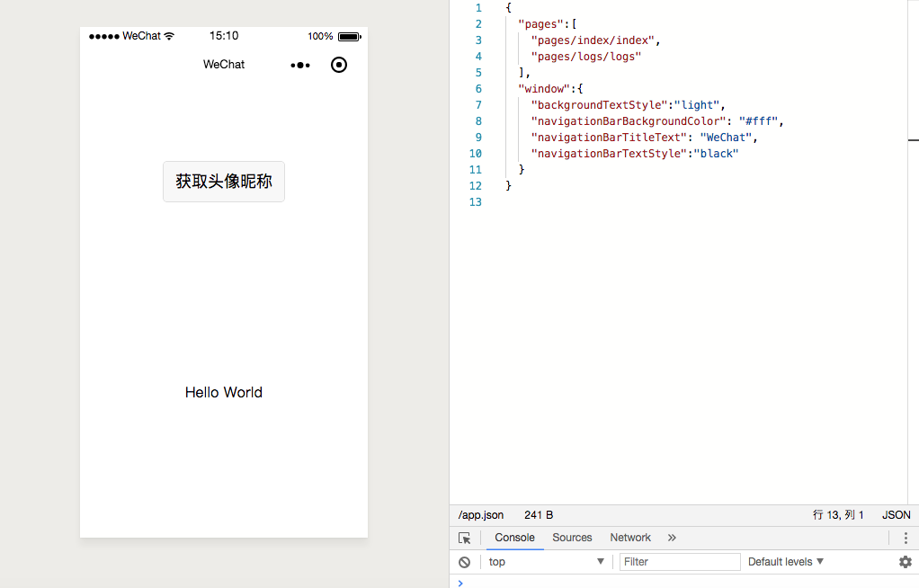The image size is (919, 588).
Task: Click the simulator 15:10 clock
Action: [x=224, y=36]
